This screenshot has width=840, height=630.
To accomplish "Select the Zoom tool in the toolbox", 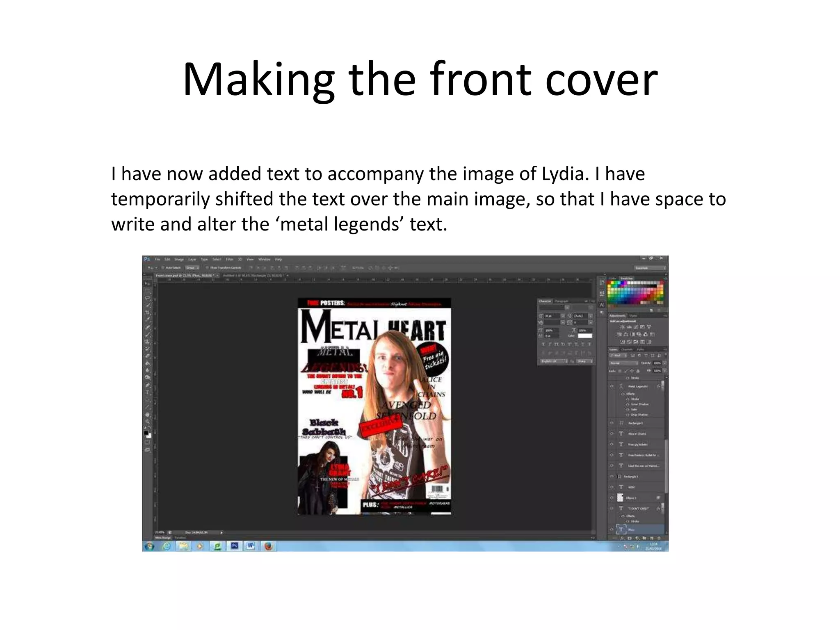I will [x=147, y=421].
